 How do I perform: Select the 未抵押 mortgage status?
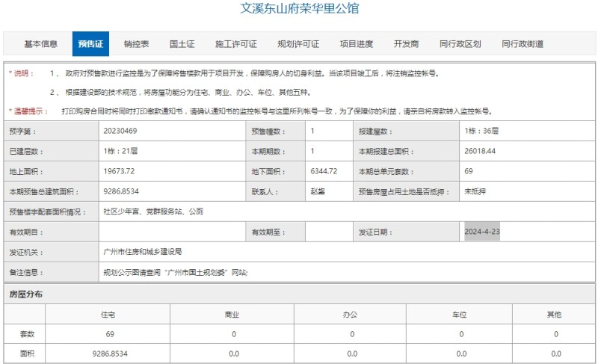[475, 191]
